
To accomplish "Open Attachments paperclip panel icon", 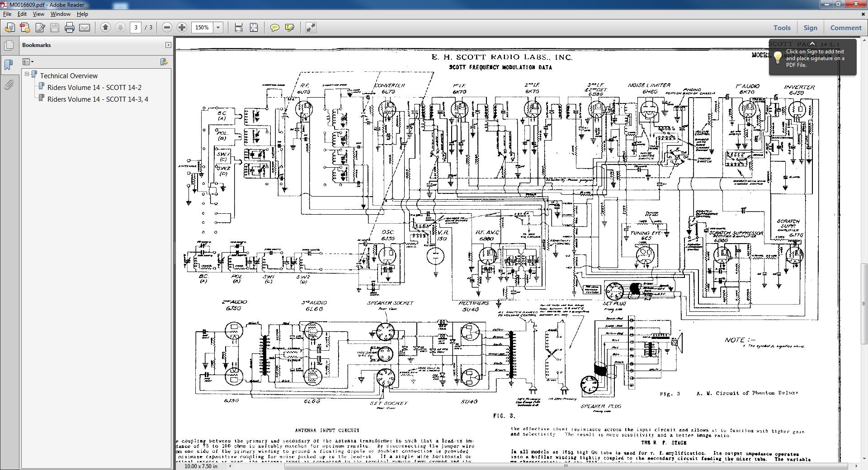I will click(x=9, y=85).
